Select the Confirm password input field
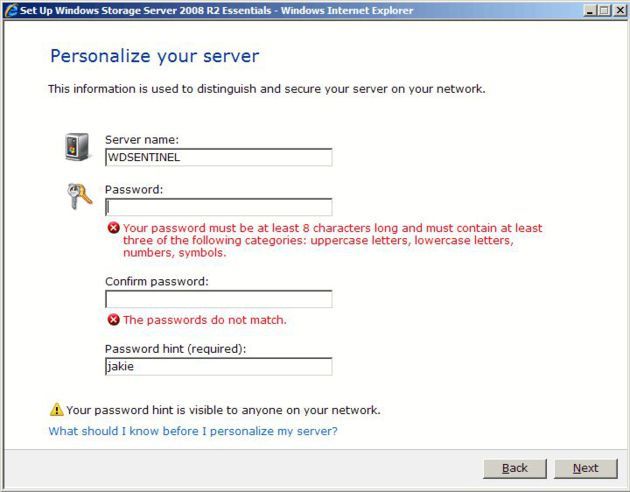630x492 pixels. [x=219, y=299]
